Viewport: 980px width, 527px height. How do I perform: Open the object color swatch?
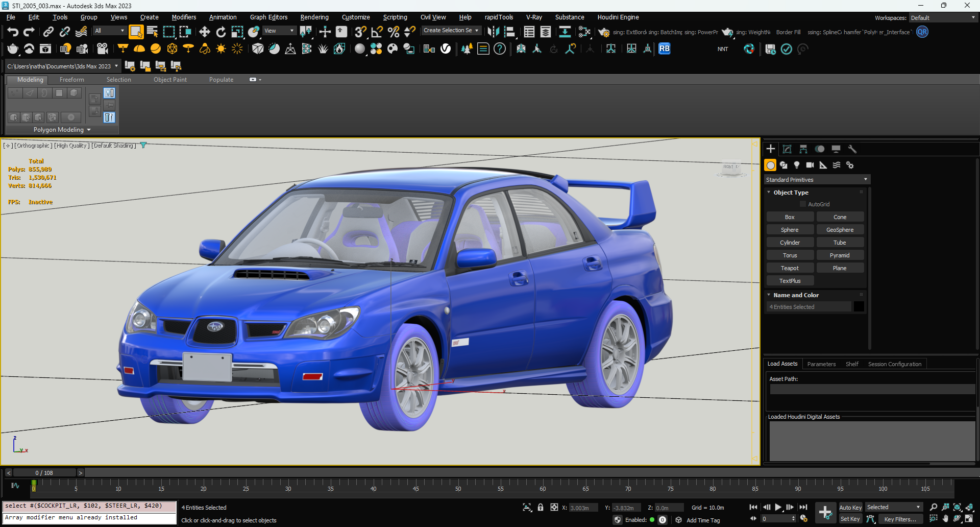(x=859, y=306)
